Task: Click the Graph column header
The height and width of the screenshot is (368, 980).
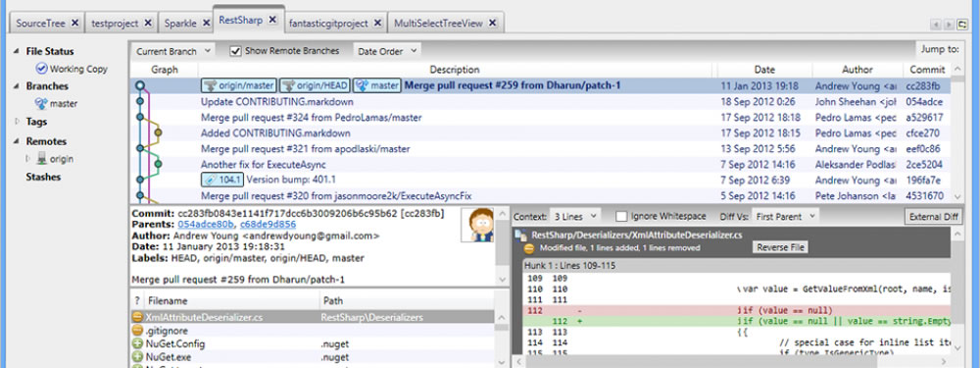Action: click(x=165, y=70)
